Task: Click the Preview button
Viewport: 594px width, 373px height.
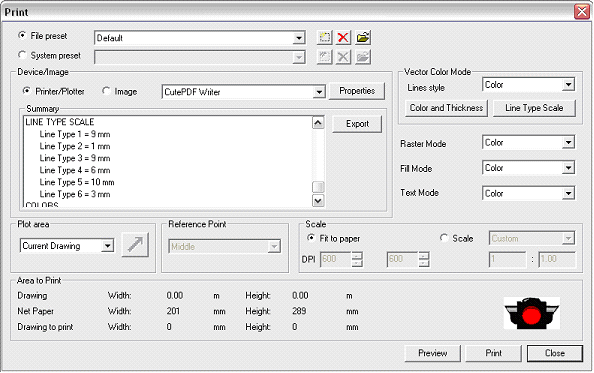Action: tap(433, 353)
